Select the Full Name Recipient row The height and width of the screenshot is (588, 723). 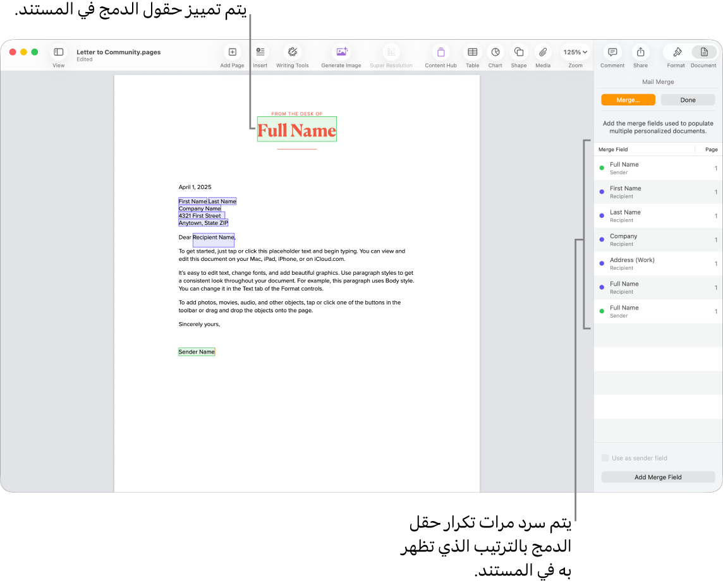coord(658,287)
